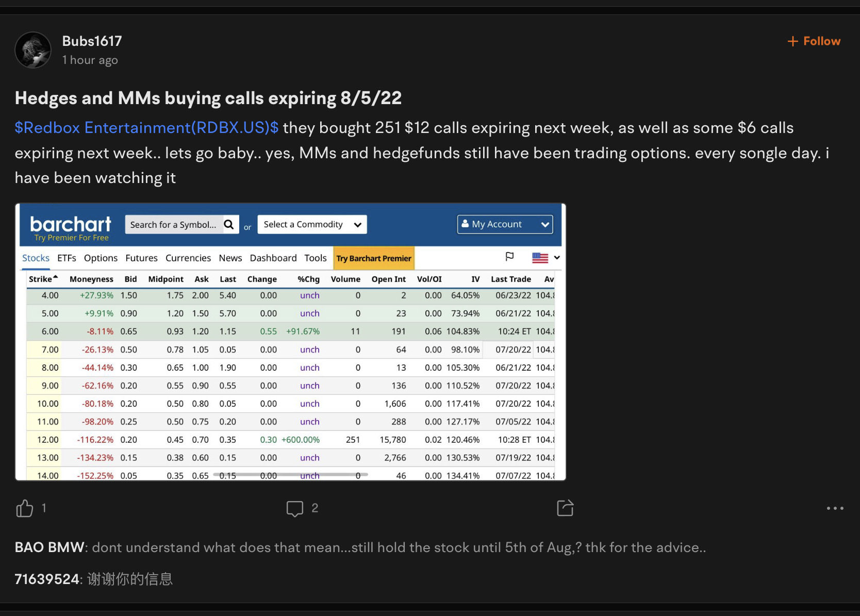This screenshot has width=860, height=616.
Task: Select the Futures tab
Action: [141, 258]
